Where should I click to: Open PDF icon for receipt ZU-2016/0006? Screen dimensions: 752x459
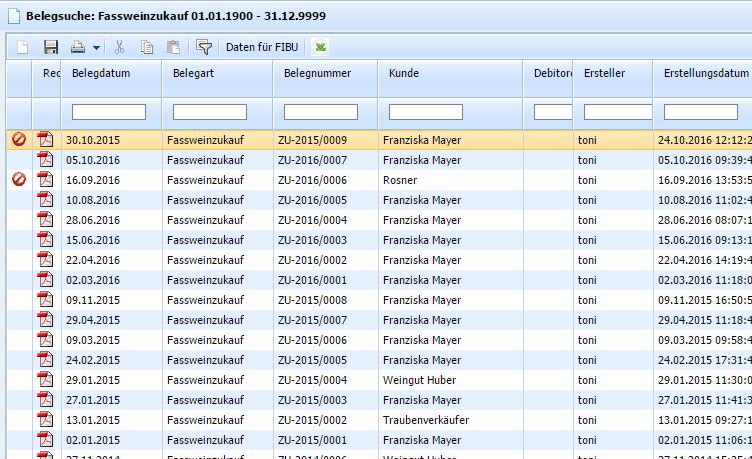point(45,180)
